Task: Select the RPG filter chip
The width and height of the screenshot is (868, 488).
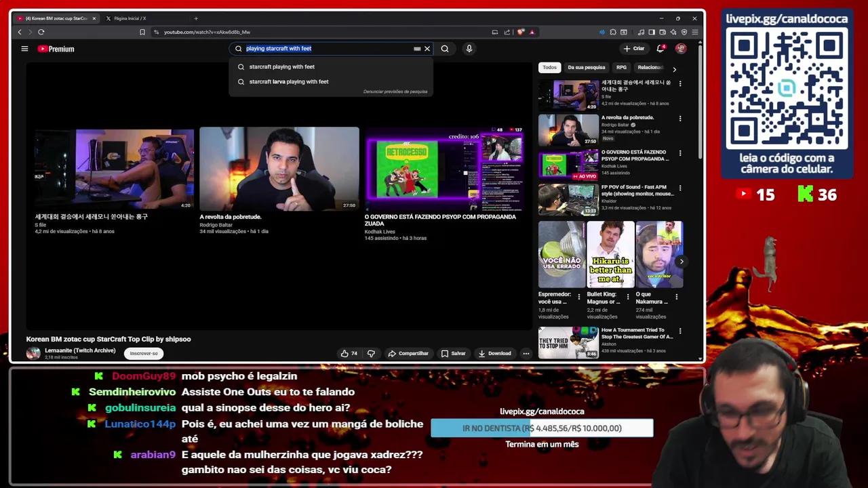Action: pos(621,67)
